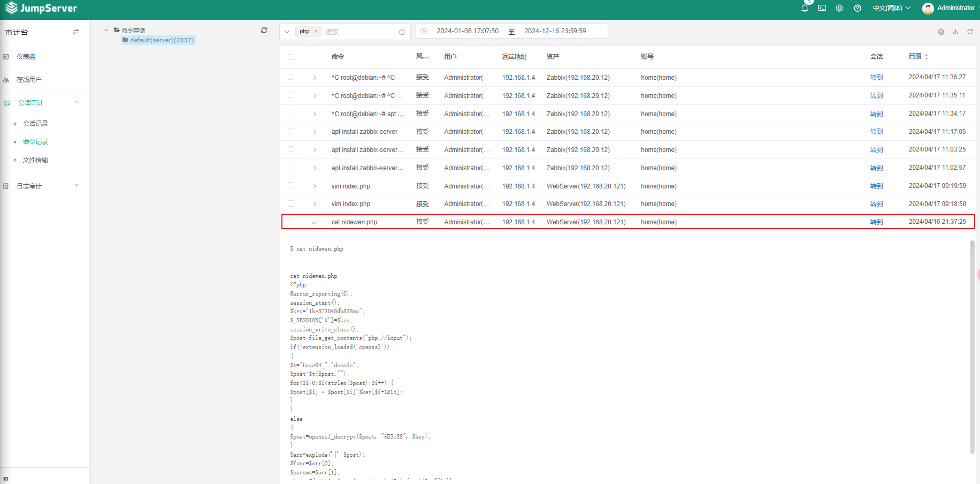Go to 文件传输 page

(x=35, y=160)
